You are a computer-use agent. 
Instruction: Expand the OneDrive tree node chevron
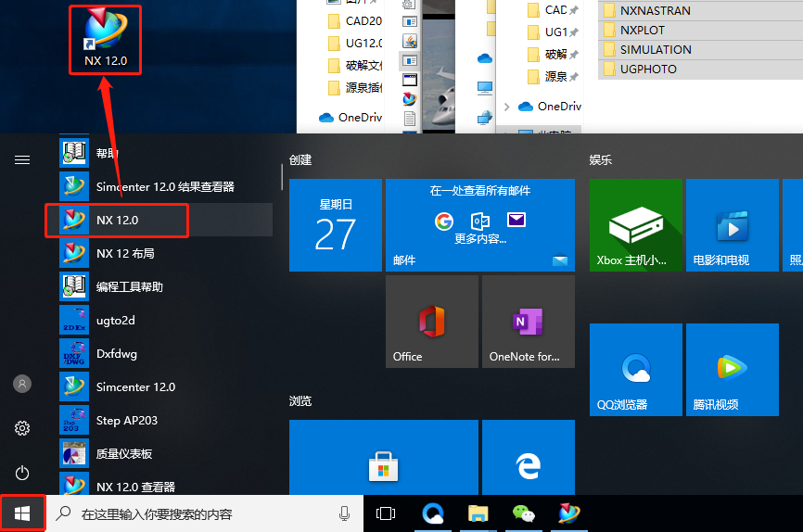coord(506,107)
